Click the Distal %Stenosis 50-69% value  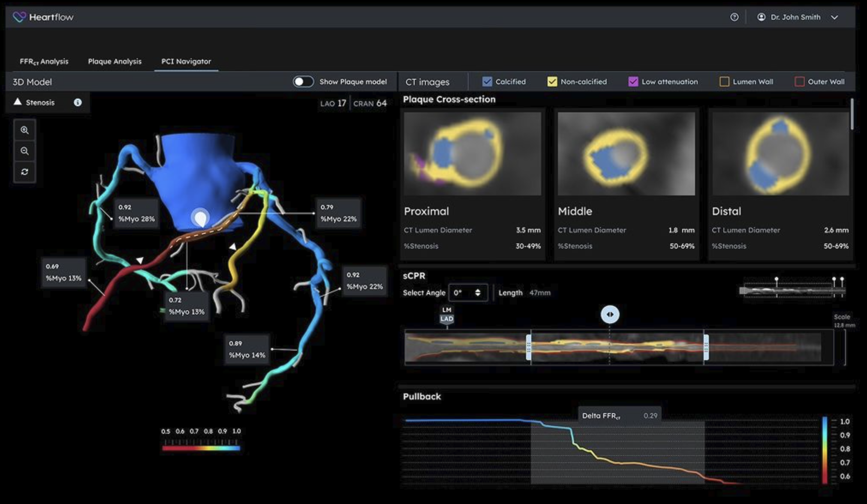(x=836, y=246)
